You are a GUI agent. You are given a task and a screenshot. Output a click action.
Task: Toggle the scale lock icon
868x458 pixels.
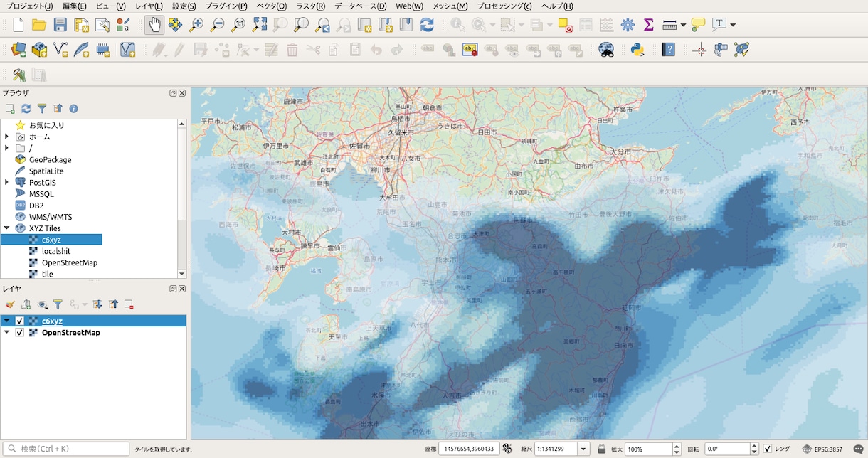coord(602,449)
